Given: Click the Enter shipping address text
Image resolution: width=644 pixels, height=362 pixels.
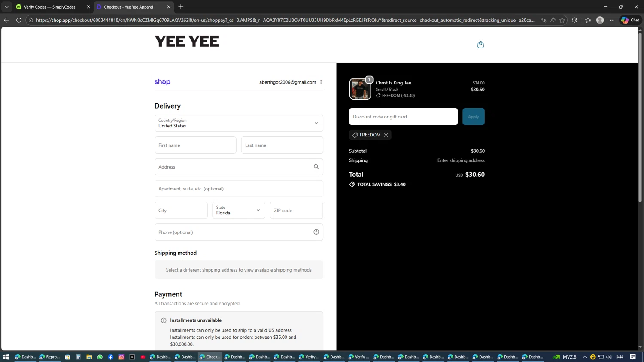Looking at the screenshot, I should (x=461, y=160).
